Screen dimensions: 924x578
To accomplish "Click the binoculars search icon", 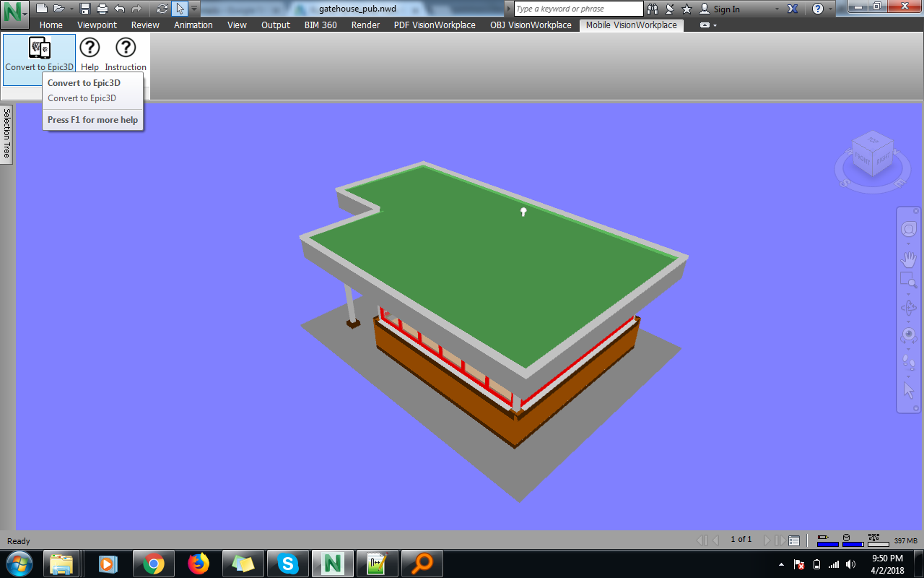I will 653,9.
